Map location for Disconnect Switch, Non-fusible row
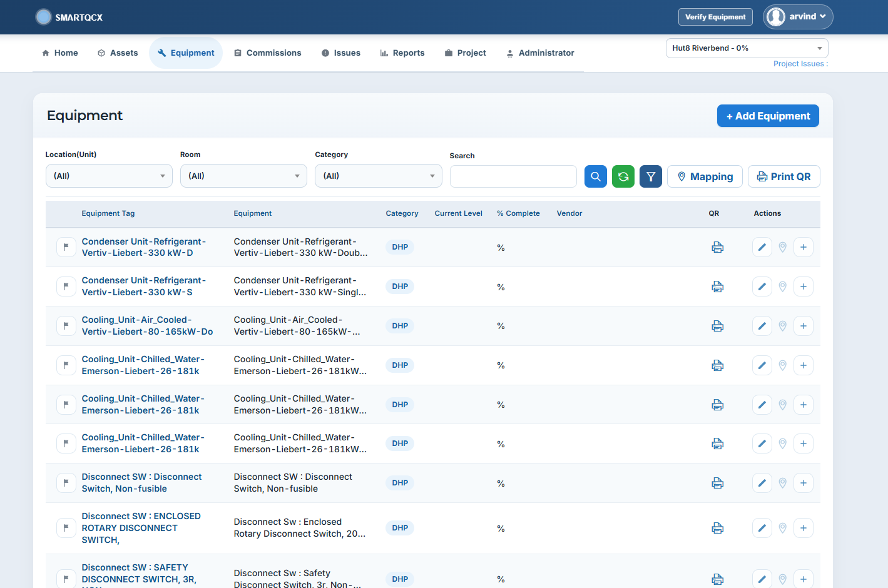This screenshot has width=888, height=588. pos(782,483)
